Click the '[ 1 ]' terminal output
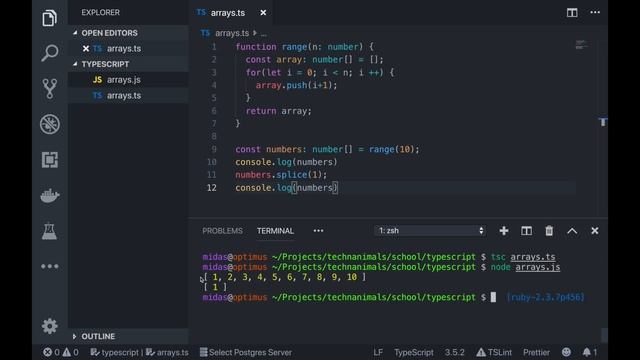The width and height of the screenshot is (640, 360). coord(215,287)
